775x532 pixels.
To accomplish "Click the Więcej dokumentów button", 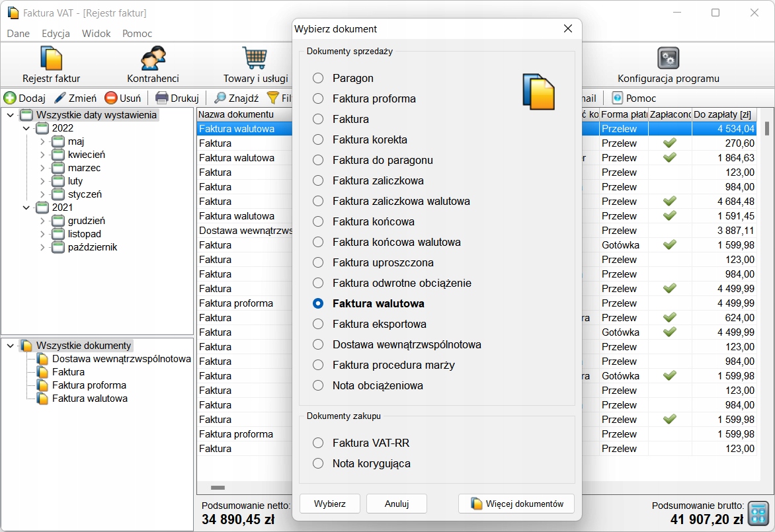I will coord(516,504).
